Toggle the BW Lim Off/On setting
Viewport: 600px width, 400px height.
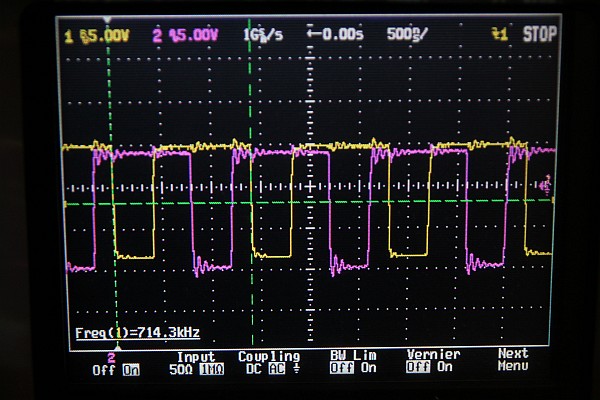pyautogui.click(x=349, y=367)
